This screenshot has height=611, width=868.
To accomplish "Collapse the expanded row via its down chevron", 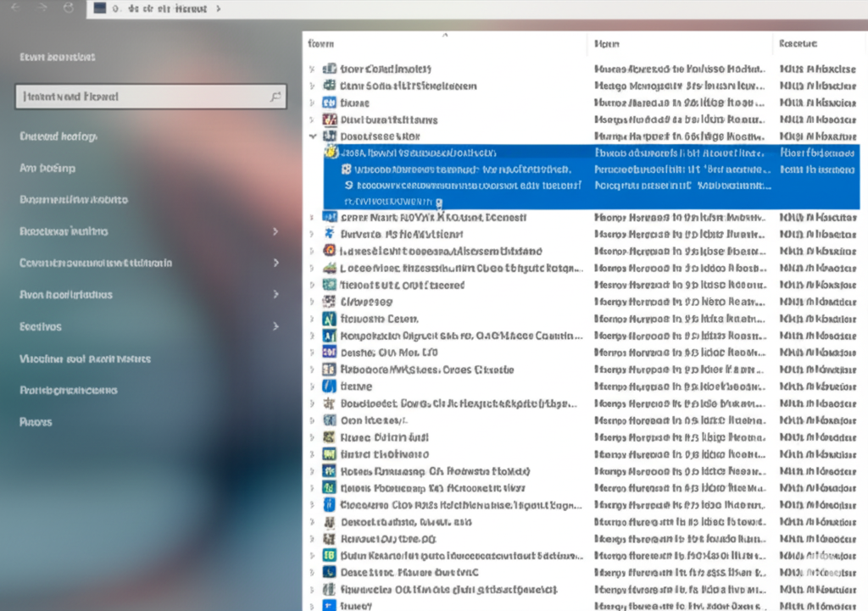I will pyautogui.click(x=313, y=136).
